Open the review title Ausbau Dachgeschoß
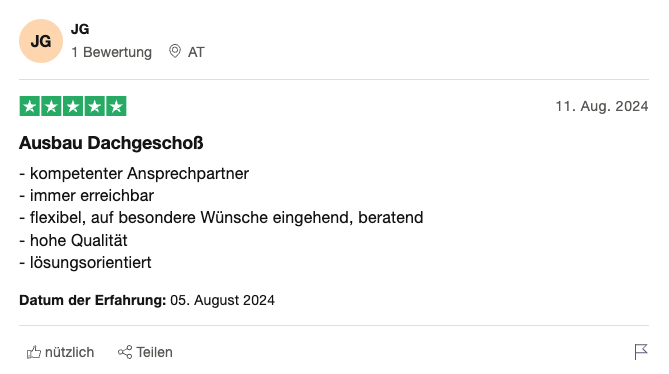The width and height of the screenshot is (669, 374). pos(111,143)
